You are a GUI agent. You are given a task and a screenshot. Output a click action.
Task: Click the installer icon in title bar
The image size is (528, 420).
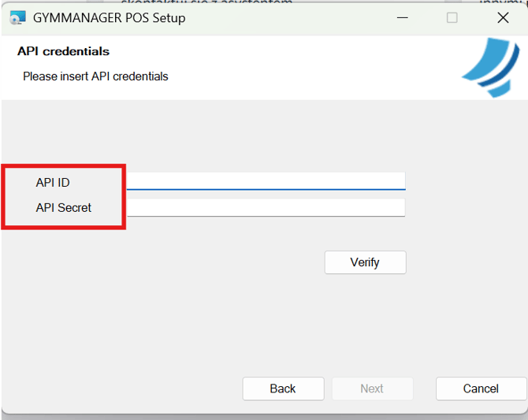17,17
